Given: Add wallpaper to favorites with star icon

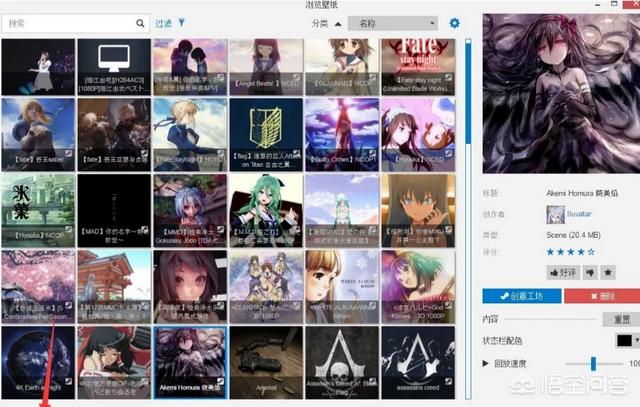Looking at the screenshot, I should click(609, 271).
